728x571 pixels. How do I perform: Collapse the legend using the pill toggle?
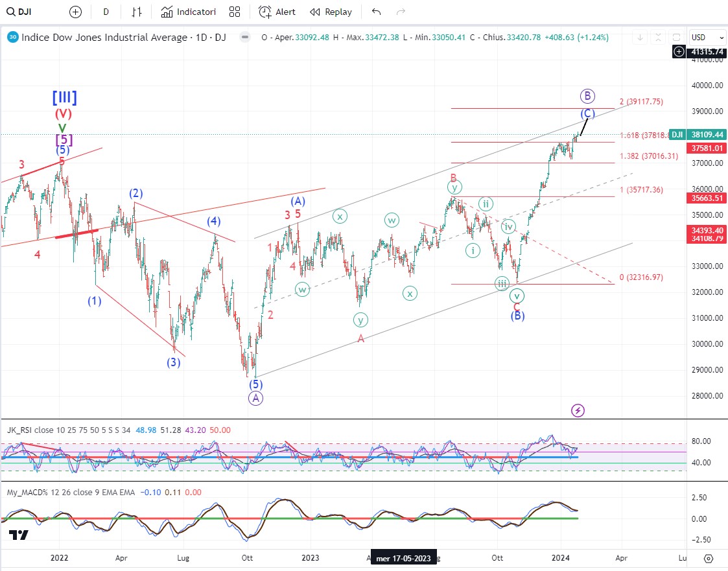tap(245, 37)
